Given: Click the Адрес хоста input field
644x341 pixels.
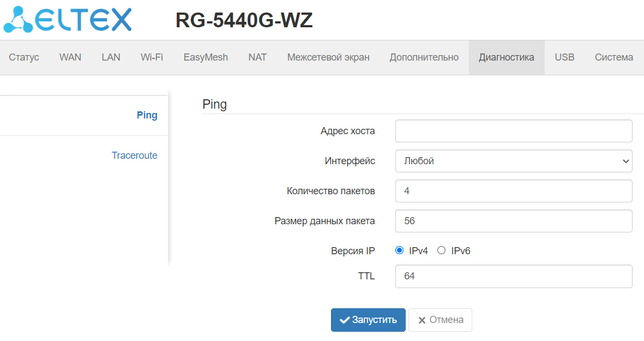Looking at the screenshot, I should click(513, 131).
